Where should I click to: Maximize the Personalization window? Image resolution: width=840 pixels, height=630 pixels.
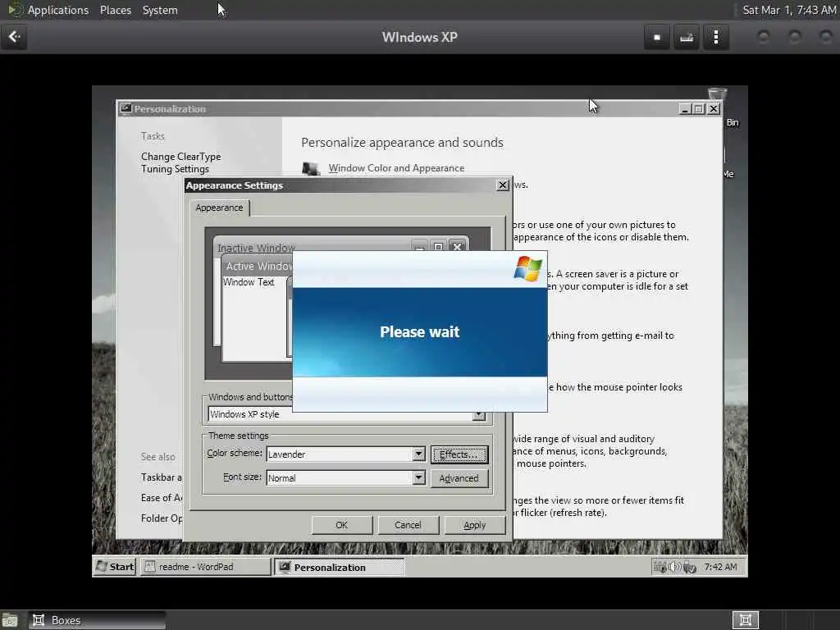(x=699, y=109)
